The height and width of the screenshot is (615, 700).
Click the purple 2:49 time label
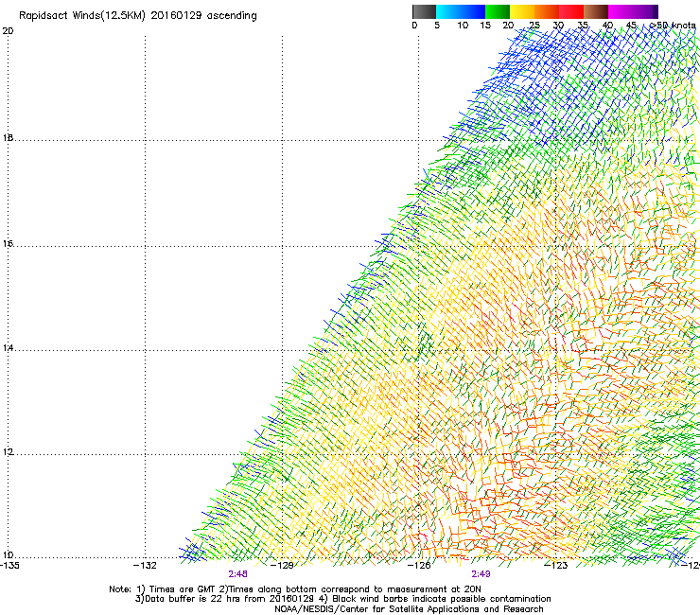click(481, 574)
